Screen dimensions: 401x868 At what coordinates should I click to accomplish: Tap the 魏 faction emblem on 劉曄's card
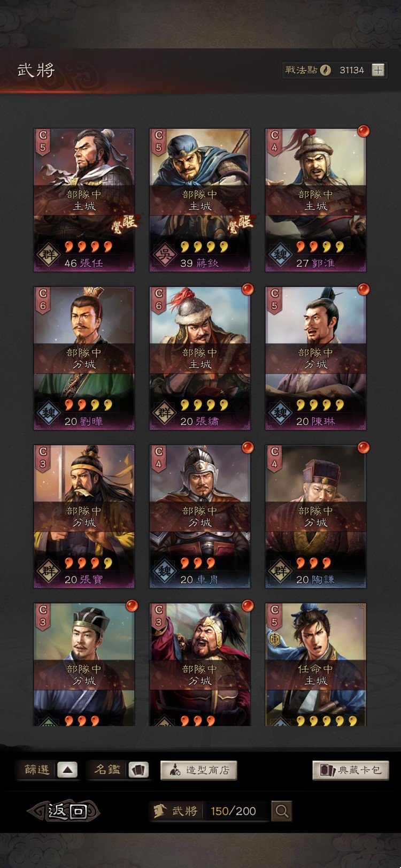click(x=48, y=413)
